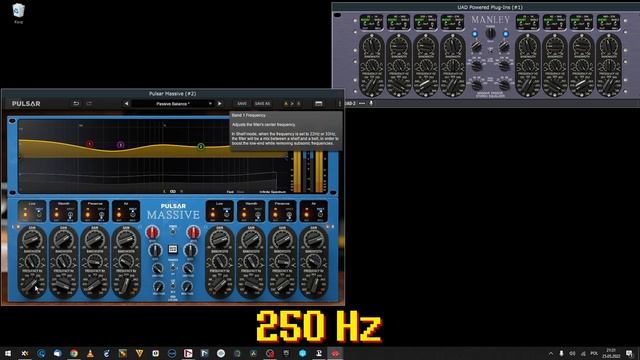Click Manley left blue IN button
This screenshot has width=640, height=360.
tap(475, 34)
